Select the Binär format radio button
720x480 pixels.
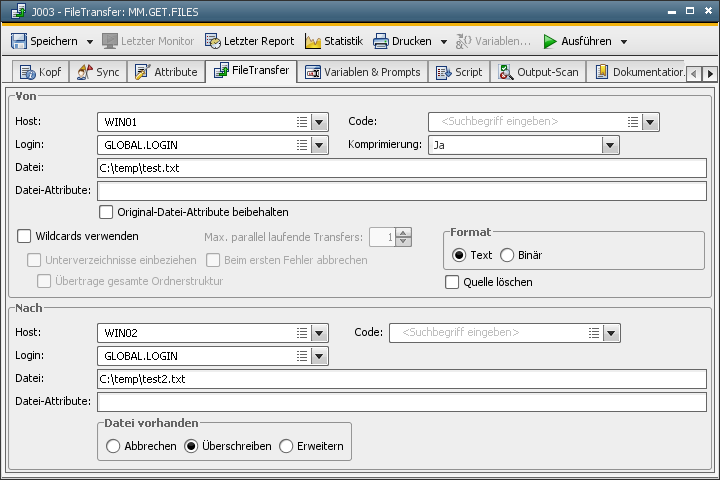(x=507, y=255)
